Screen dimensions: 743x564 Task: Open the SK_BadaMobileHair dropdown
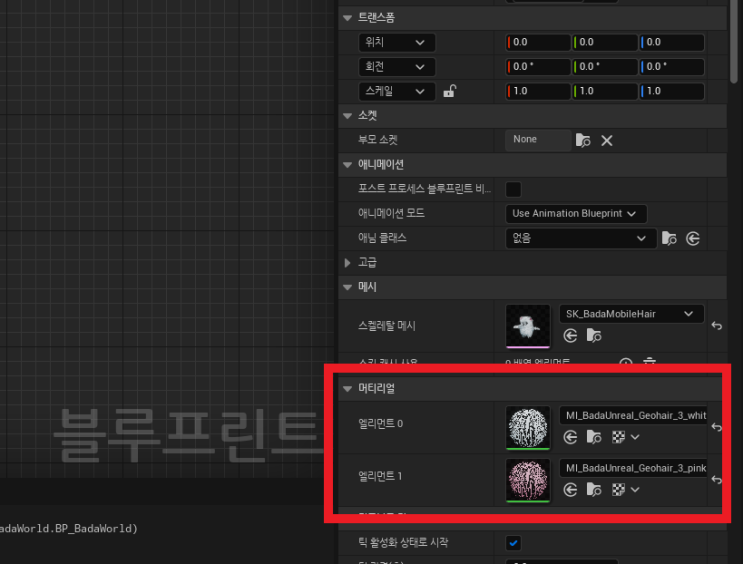632,314
